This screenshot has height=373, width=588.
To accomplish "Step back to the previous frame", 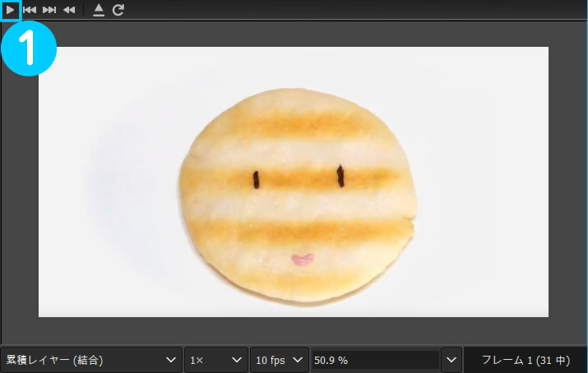I will click(x=30, y=10).
